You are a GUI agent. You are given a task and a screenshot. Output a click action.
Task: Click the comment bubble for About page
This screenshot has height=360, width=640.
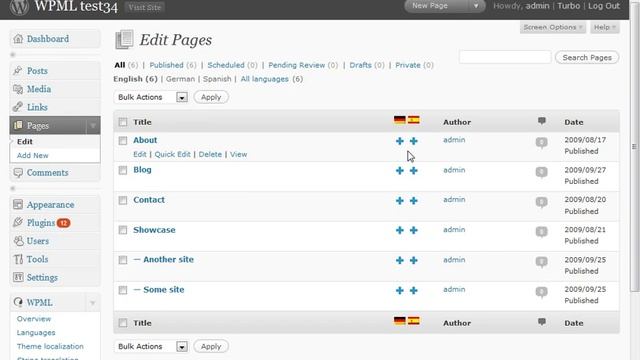(541, 143)
